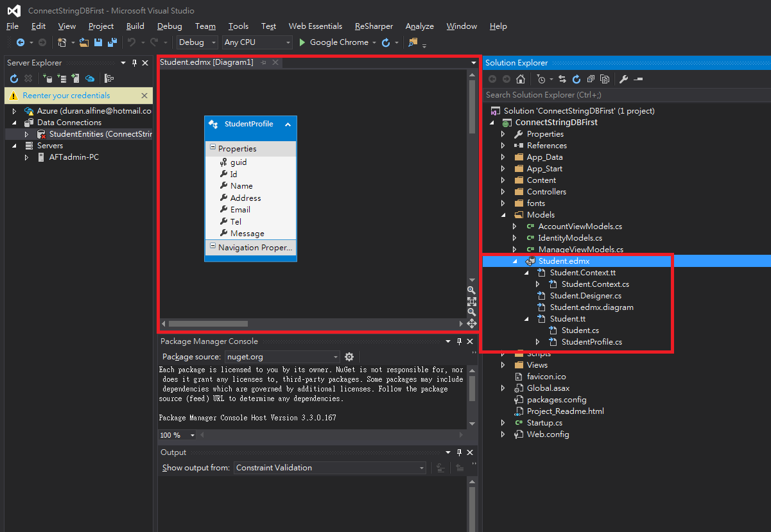Toggle pin on the Output panel
Screen dimensions: 771x532
click(460, 452)
